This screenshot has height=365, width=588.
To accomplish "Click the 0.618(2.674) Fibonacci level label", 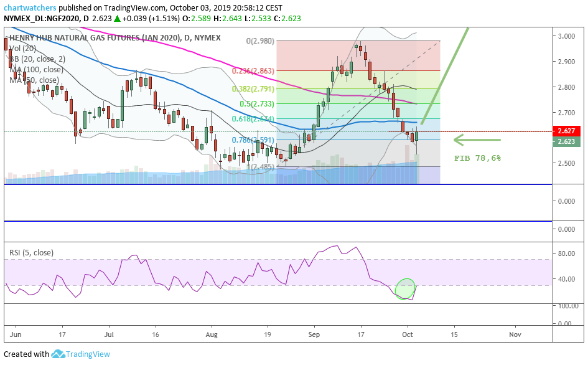I will (253, 119).
